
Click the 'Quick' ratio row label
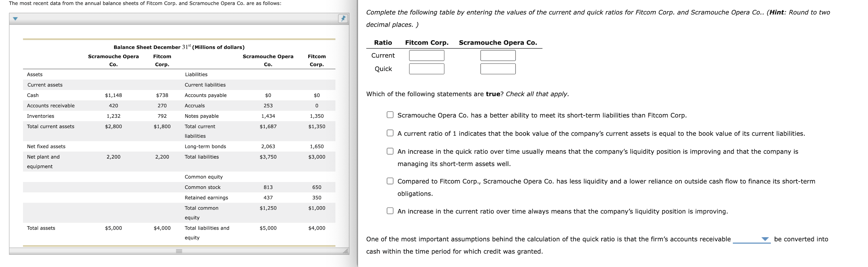pos(383,69)
